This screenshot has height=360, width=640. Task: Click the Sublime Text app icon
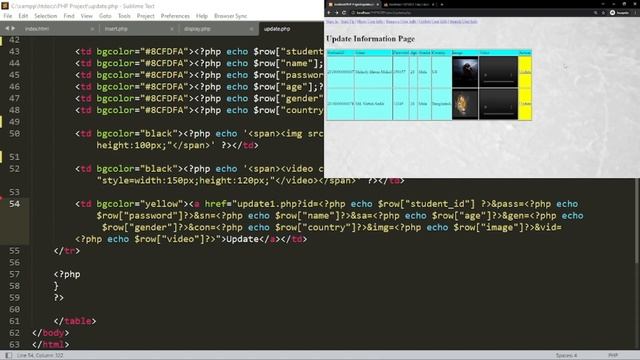(5, 6)
